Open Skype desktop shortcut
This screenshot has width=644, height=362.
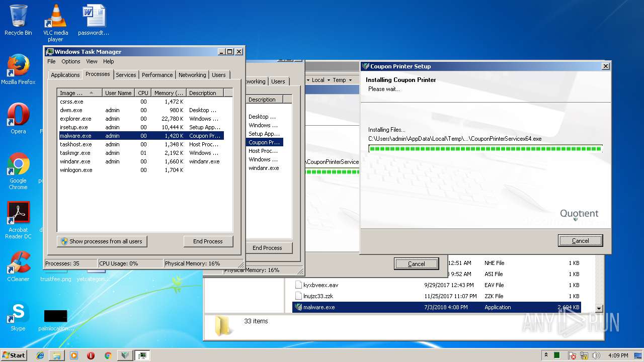pos(18,316)
